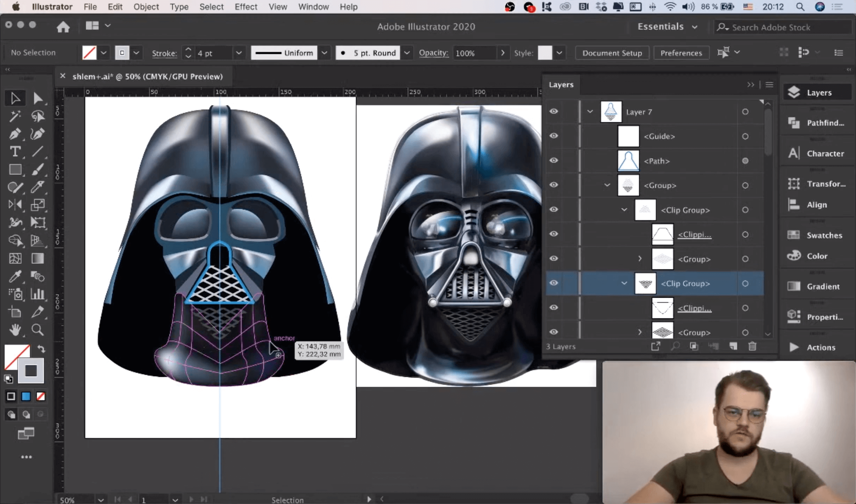Select the Pen tool

(15, 134)
